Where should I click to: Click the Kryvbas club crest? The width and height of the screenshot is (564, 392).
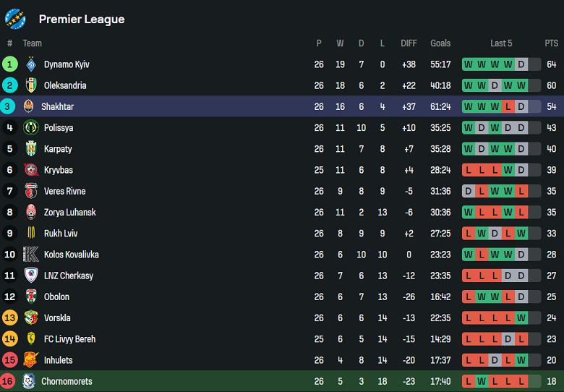click(31, 170)
